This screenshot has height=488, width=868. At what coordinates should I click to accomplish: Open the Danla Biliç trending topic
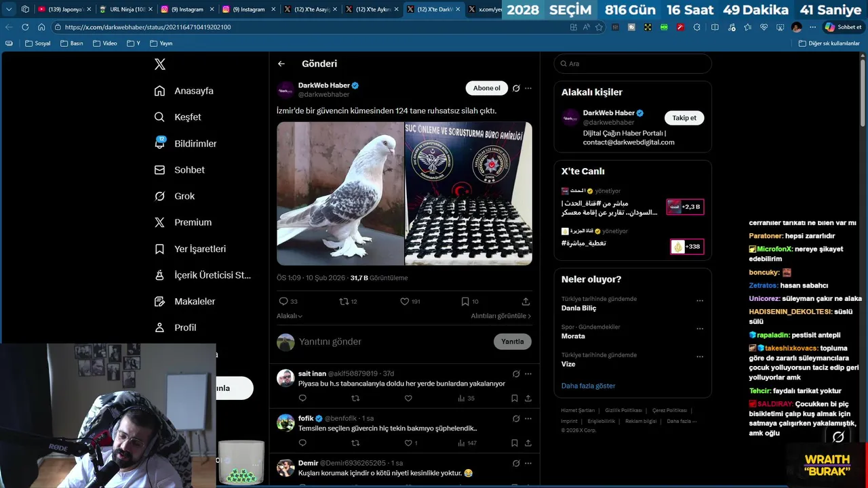point(578,308)
